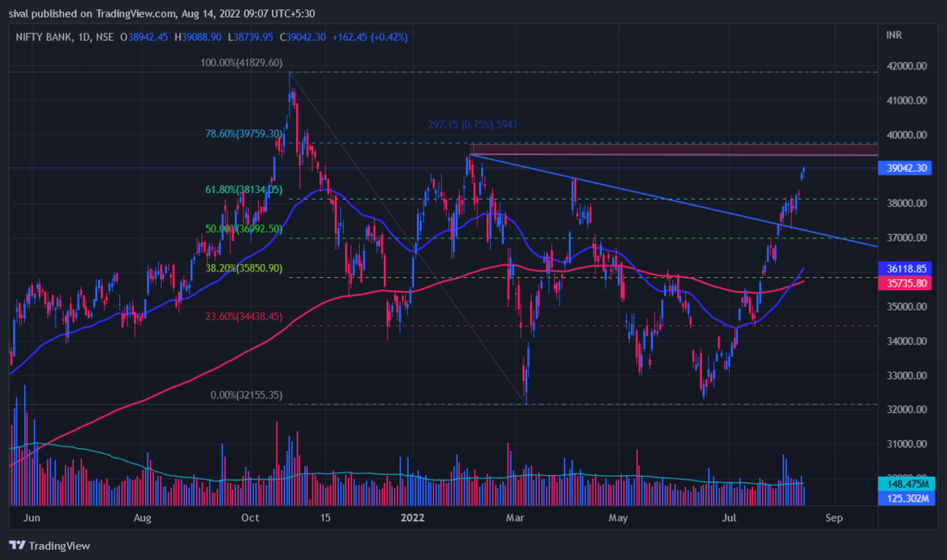Click the INR currency label

coord(894,37)
